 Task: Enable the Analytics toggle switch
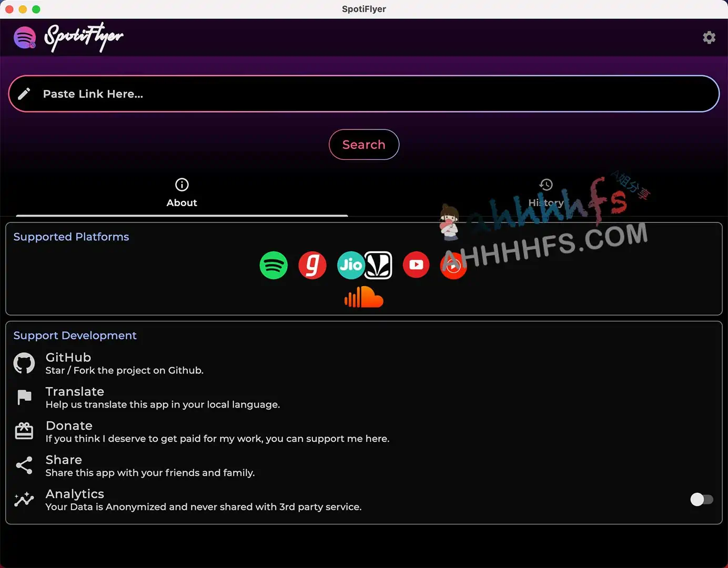pyautogui.click(x=701, y=500)
